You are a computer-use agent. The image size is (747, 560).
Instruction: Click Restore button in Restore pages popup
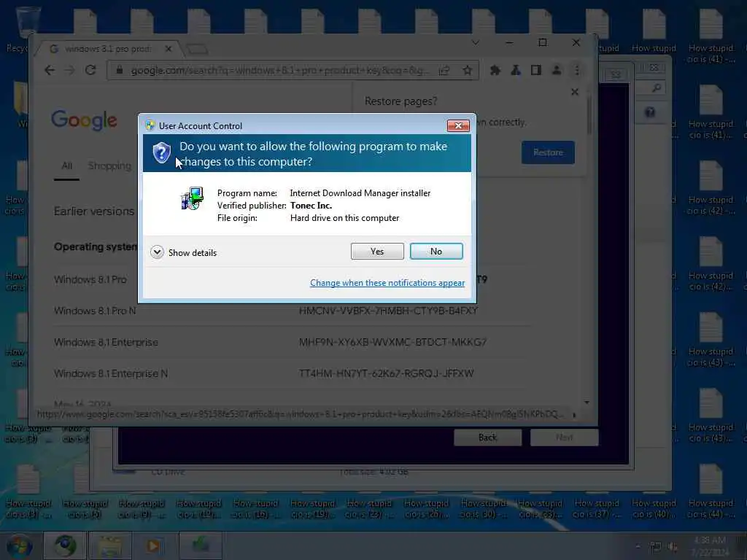pos(548,152)
